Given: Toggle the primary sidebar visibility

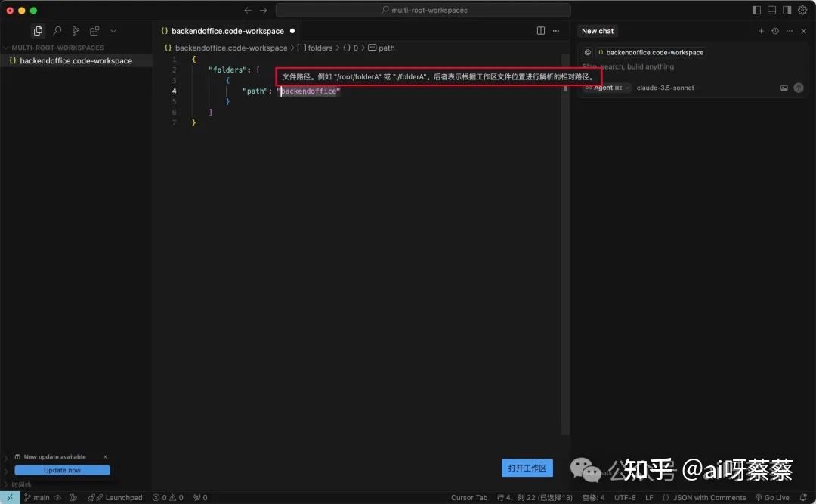Looking at the screenshot, I should point(756,9).
